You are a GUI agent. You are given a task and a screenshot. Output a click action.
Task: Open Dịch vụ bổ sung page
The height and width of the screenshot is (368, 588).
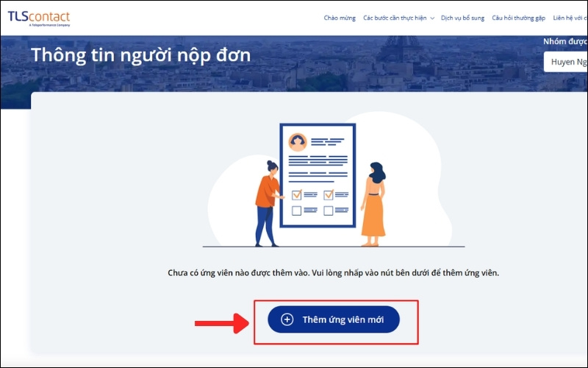pos(462,18)
